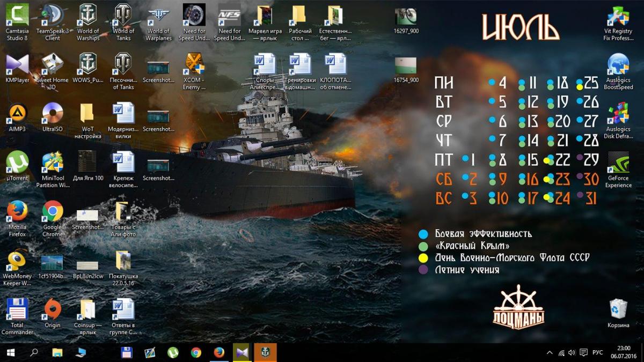
Task: Select Vit Registry Fix Professional icon
Action: tap(618, 23)
